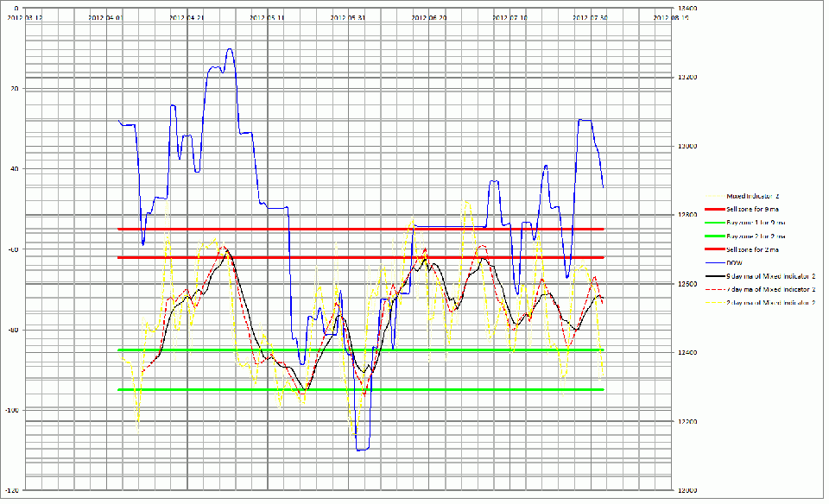Select the 12800 right axis value
Viewport: 829px width, 504px height.
(x=687, y=215)
